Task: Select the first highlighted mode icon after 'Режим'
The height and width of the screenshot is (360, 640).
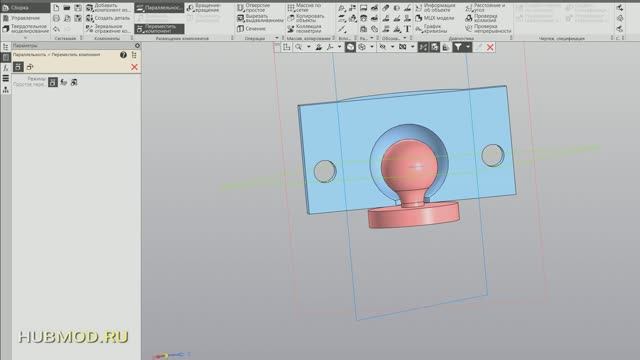Action: click(53, 82)
